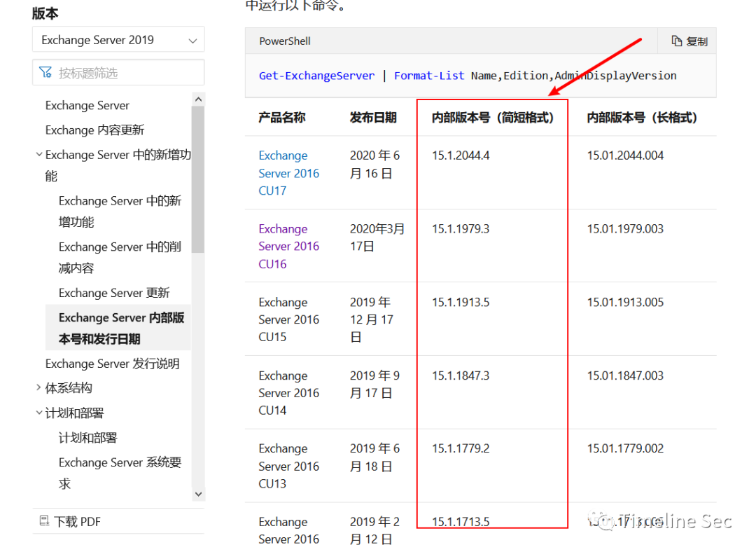Click build number 15.1.1713.5
Image resolution: width=756 pixels, height=552 pixels.
point(461,522)
